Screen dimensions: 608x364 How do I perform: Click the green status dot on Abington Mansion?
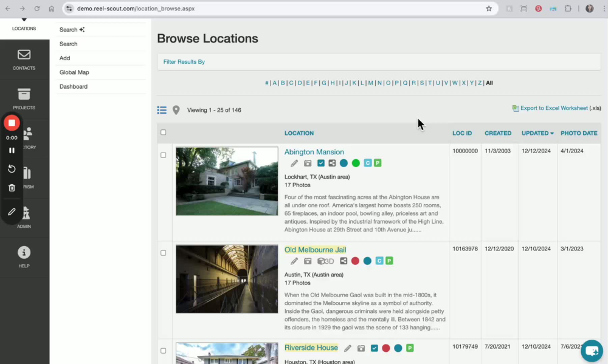[356, 163]
